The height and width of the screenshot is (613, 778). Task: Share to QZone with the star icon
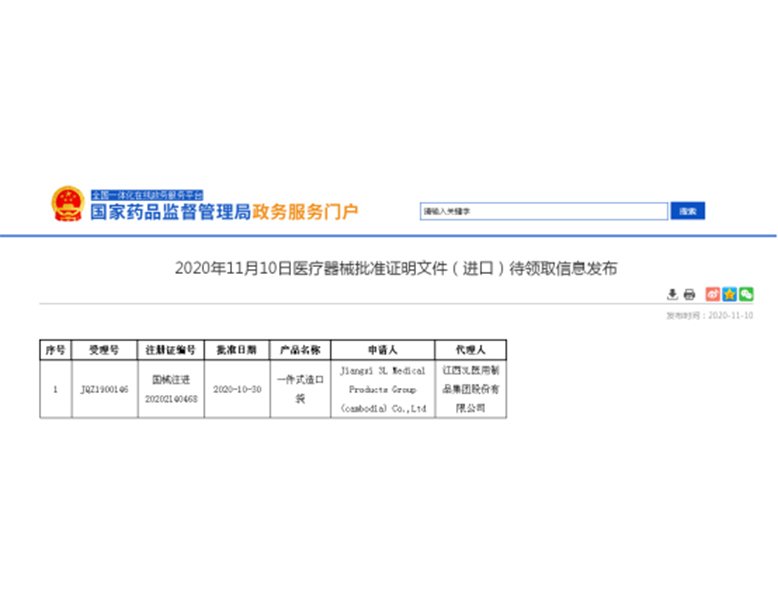(729, 294)
